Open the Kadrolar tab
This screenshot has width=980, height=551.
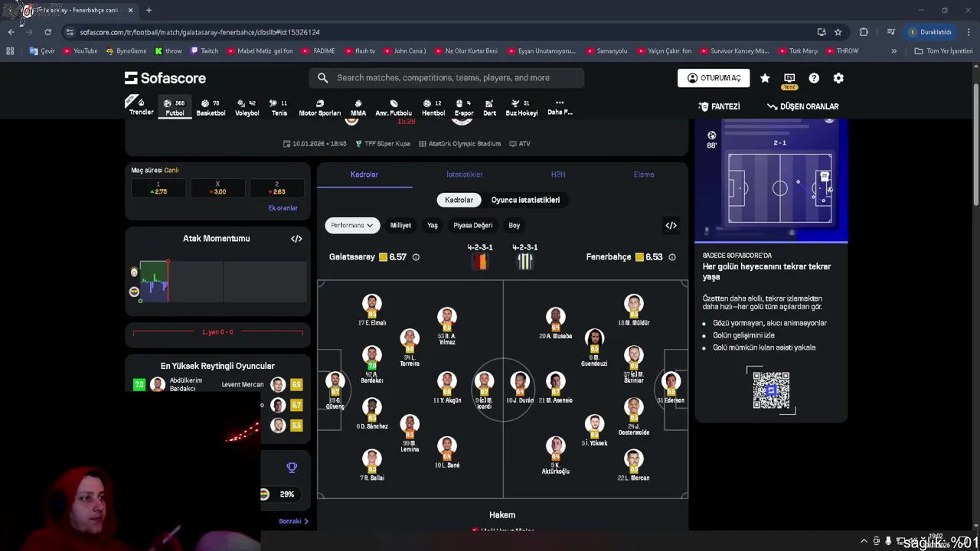pos(364,174)
